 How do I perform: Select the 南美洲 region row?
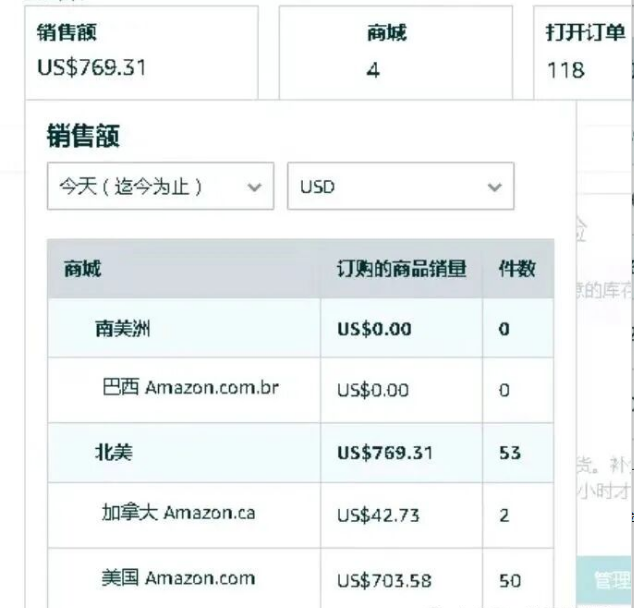(123, 328)
